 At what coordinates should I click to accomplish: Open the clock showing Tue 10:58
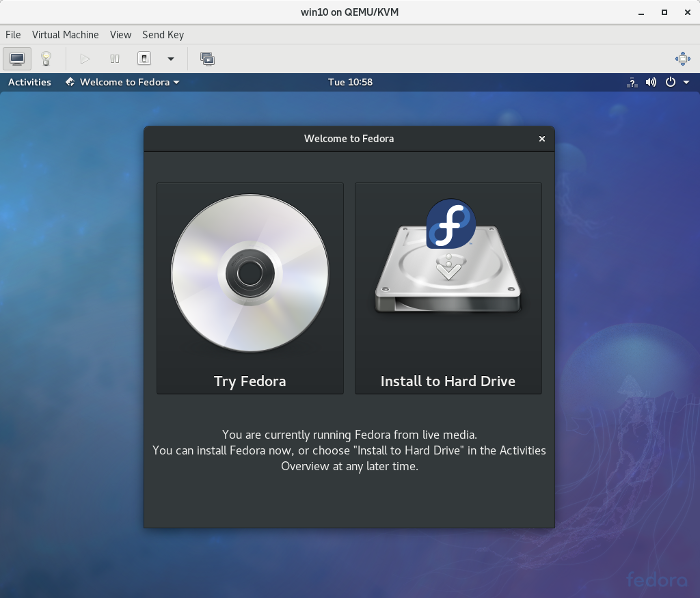click(350, 82)
